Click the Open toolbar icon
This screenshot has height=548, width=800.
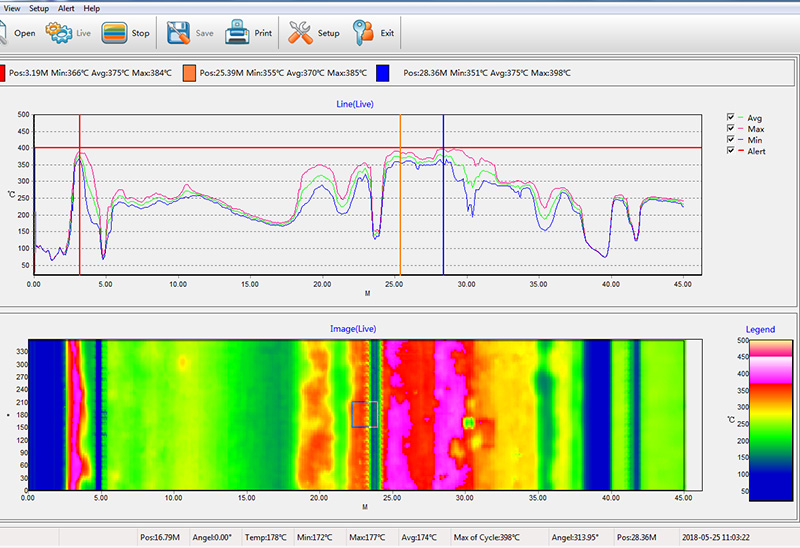[3, 33]
